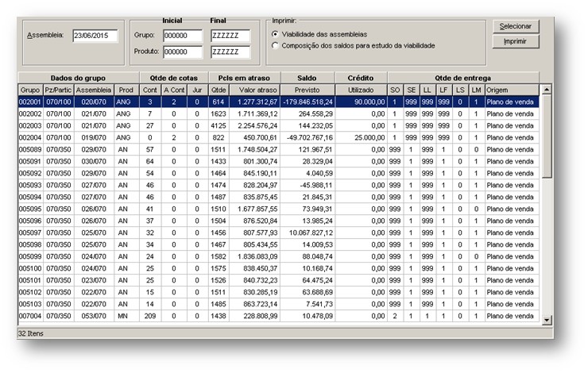Select row with grupo 005096
Viewport: 588px width, 373px height.
279,221
